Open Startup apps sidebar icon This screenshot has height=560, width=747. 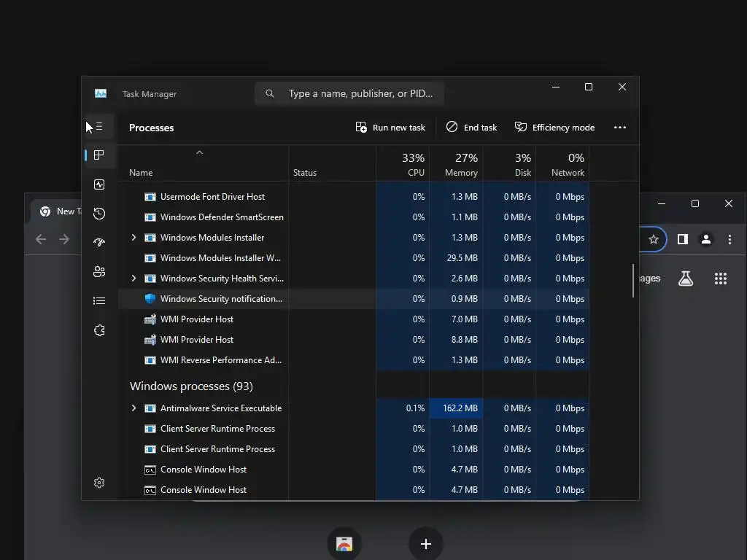99,242
